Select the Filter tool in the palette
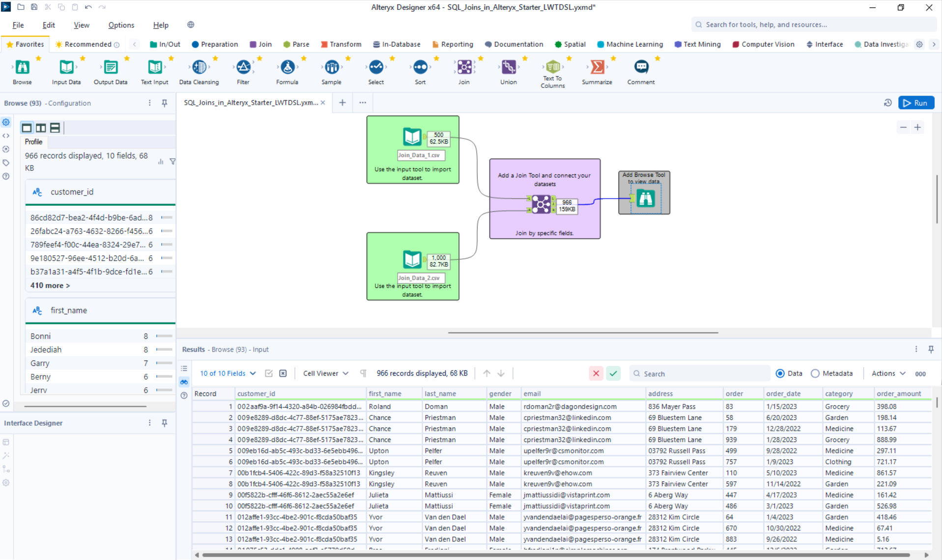Image resolution: width=942 pixels, height=560 pixels. 243,67
